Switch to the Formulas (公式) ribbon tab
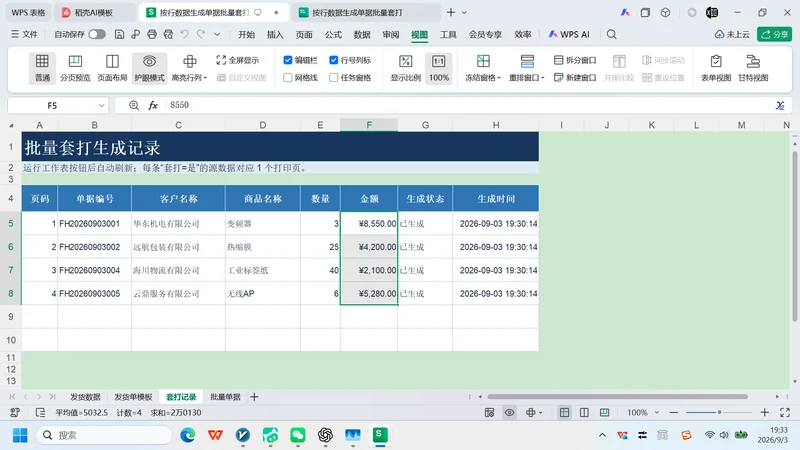Screen dimensions: 800x450 333,34
